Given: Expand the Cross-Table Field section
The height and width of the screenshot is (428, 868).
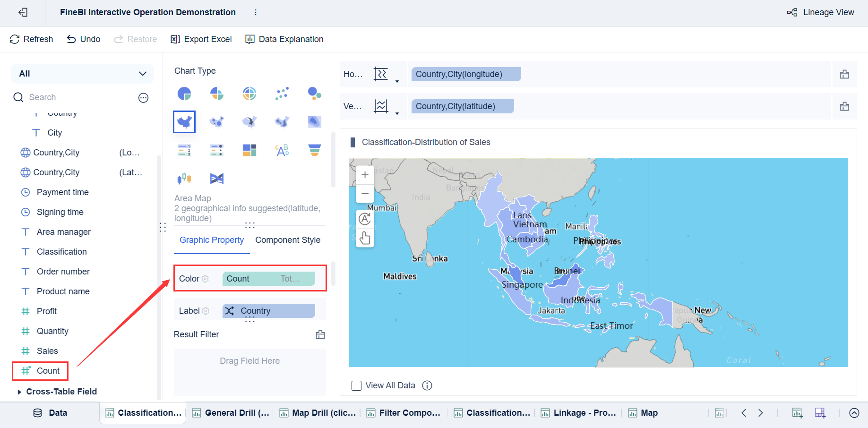Looking at the screenshot, I should tap(19, 392).
